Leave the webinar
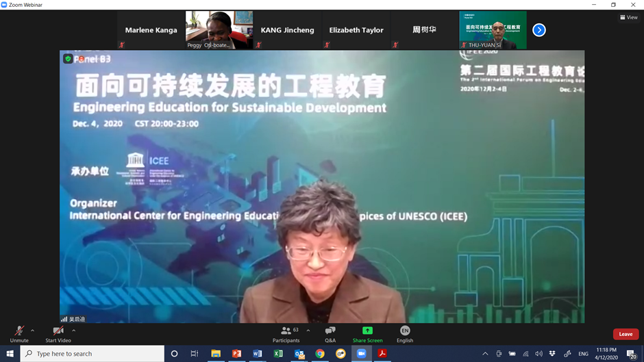644x362 pixels. pyautogui.click(x=626, y=334)
